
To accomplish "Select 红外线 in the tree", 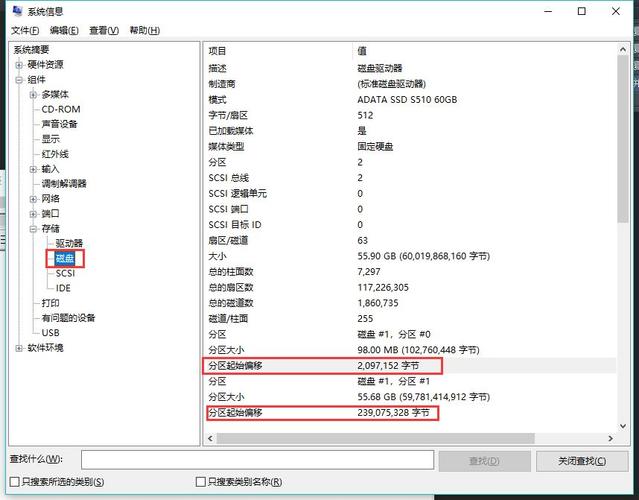I will point(55,154).
